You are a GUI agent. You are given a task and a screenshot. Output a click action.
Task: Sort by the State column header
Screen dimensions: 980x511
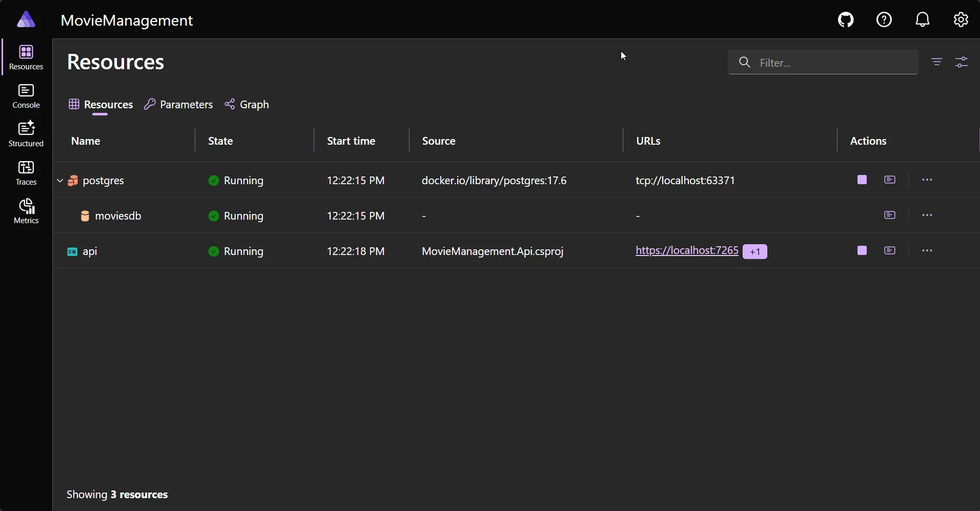[x=220, y=141]
